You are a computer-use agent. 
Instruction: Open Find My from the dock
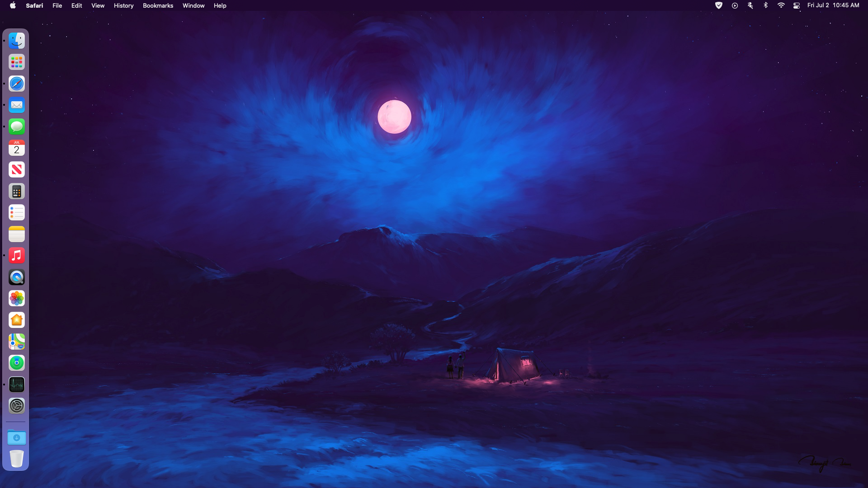(17, 363)
